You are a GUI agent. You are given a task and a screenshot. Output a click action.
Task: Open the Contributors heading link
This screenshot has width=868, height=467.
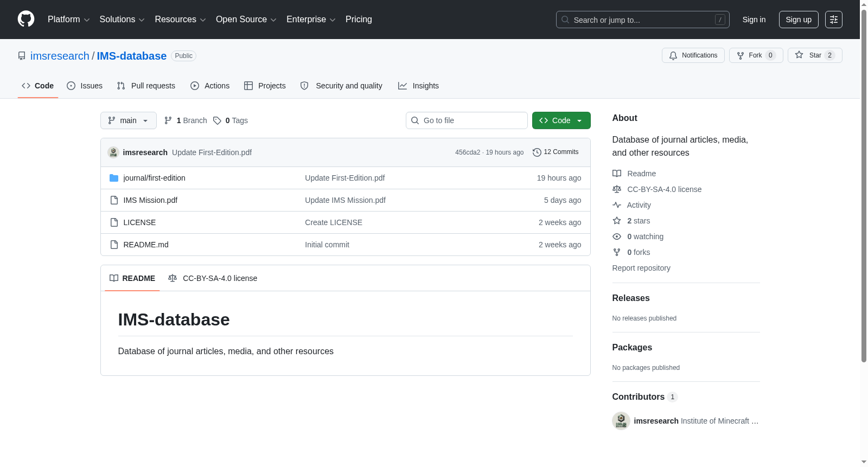(x=645, y=397)
